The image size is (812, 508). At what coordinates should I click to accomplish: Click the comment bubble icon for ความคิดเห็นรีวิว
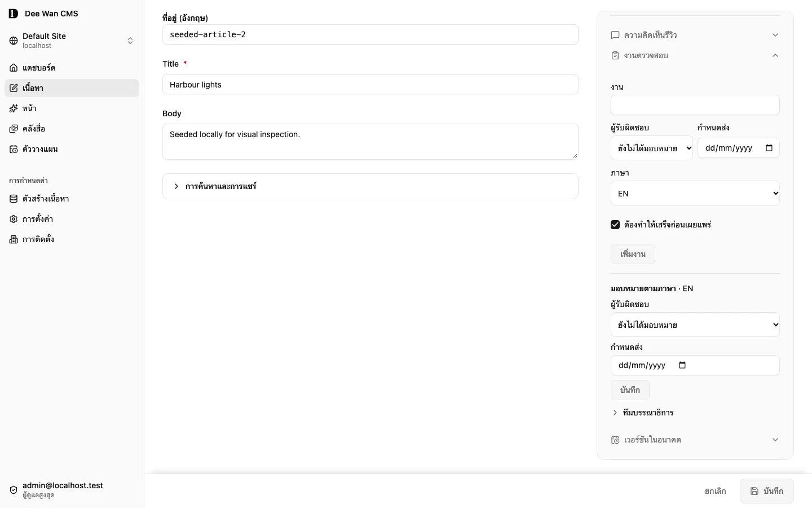point(615,35)
